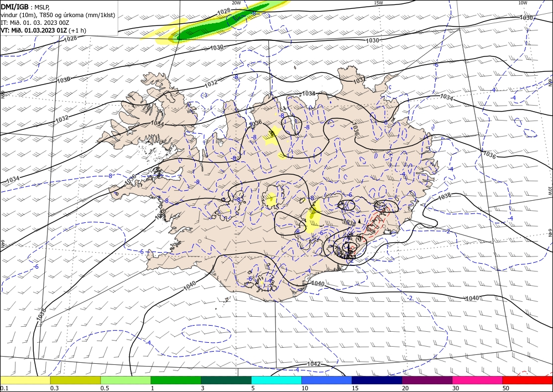Click the '1030' label in top-right corner
This screenshot has width=553, height=392.
pos(526,18)
